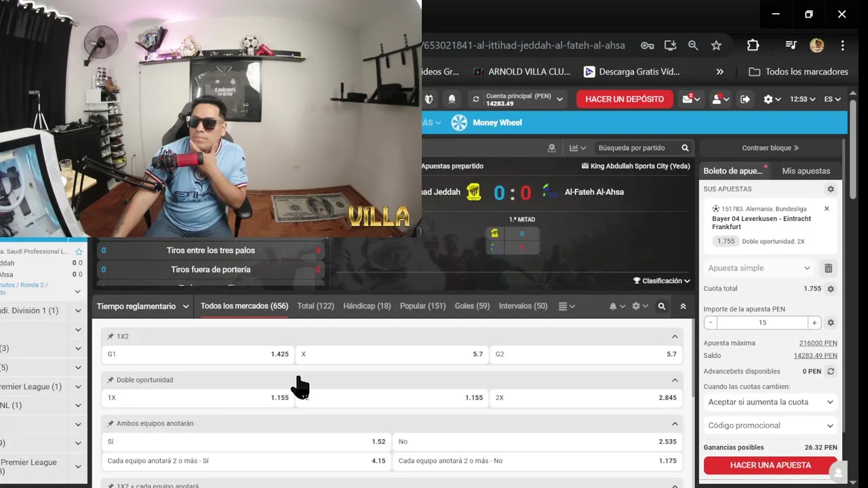The width and height of the screenshot is (868, 488).
Task: Select the Intervalos (50) tab
Action: pyautogui.click(x=523, y=306)
